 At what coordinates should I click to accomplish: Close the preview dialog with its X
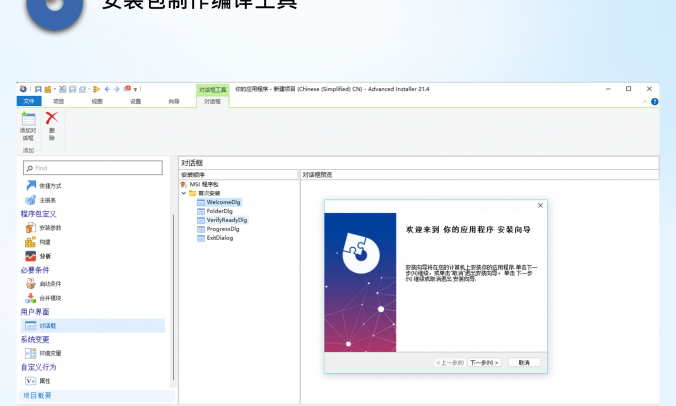click(540, 206)
